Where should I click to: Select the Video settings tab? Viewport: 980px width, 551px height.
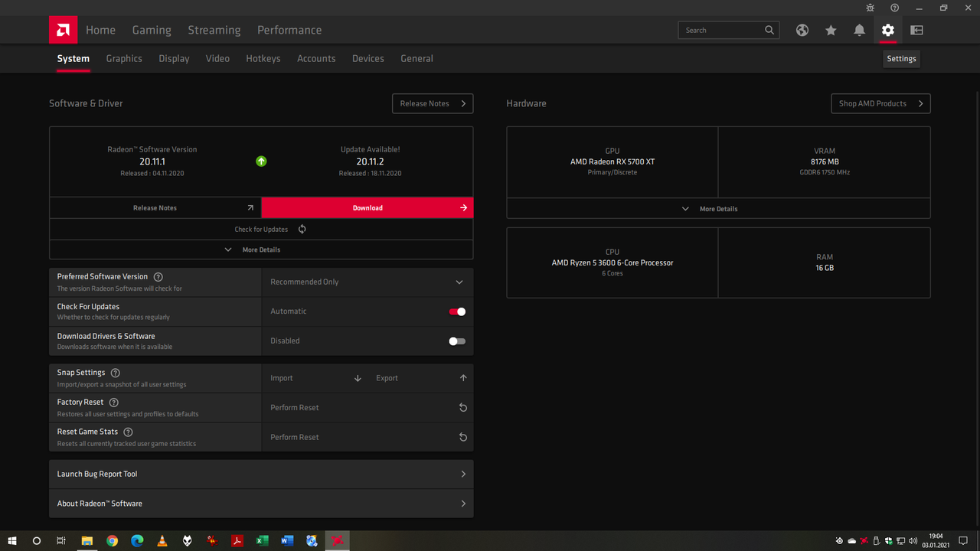pos(217,58)
